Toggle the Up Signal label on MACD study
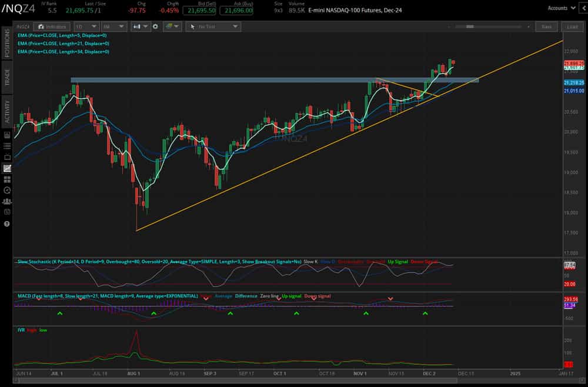Screen dimensions: 588x387 (x=293, y=296)
